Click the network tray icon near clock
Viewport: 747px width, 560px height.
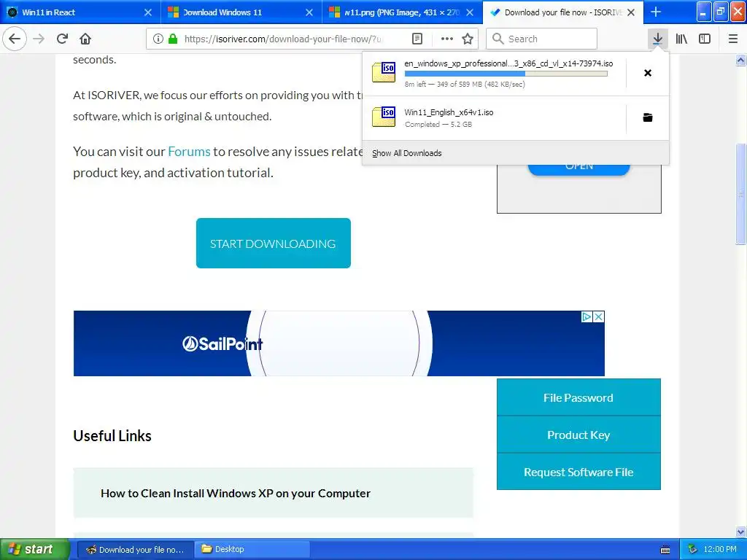coord(692,550)
